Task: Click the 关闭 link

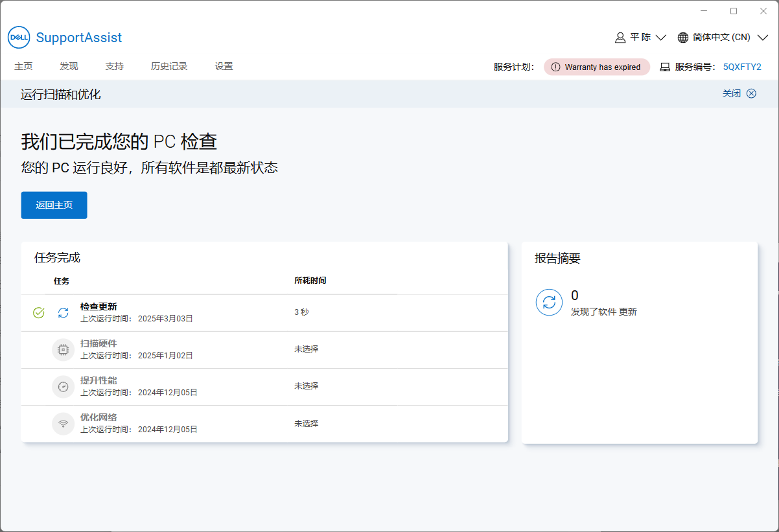Action: click(x=732, y=93)
